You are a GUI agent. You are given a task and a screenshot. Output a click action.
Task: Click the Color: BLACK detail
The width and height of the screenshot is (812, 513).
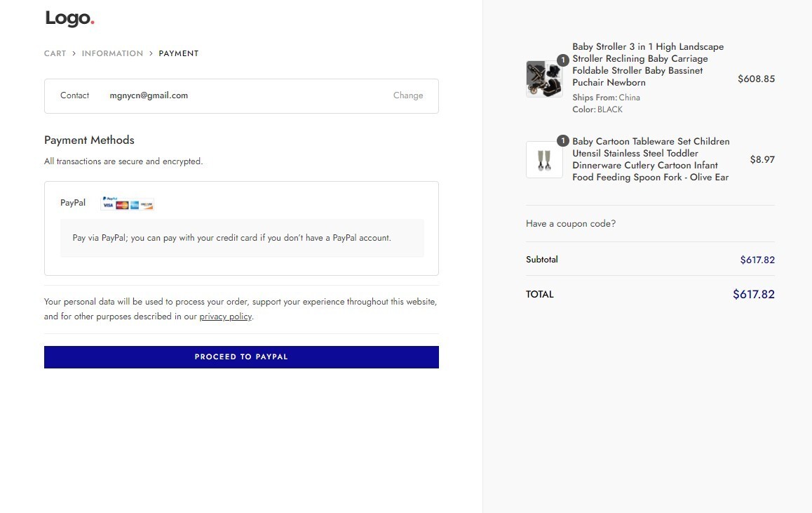(597, 109)
